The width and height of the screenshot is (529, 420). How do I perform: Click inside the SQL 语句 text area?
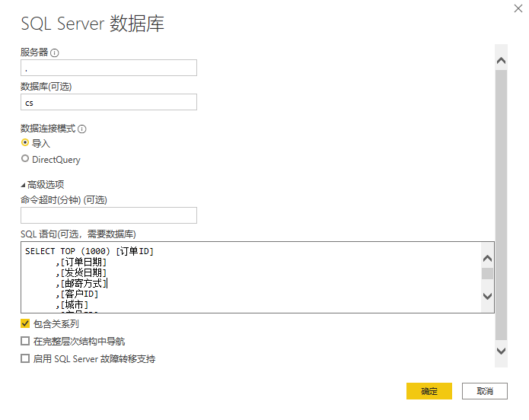[x=251, y=277]
